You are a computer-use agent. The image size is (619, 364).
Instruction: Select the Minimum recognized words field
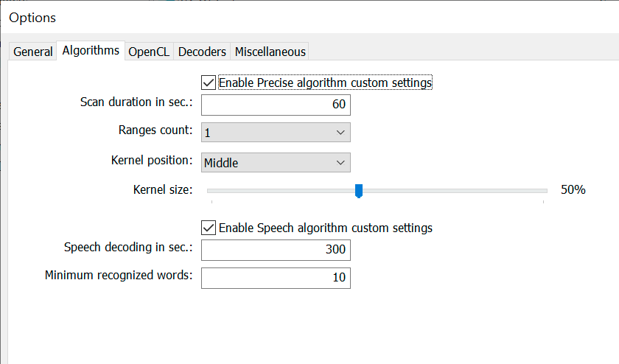(x=276, y=278)
